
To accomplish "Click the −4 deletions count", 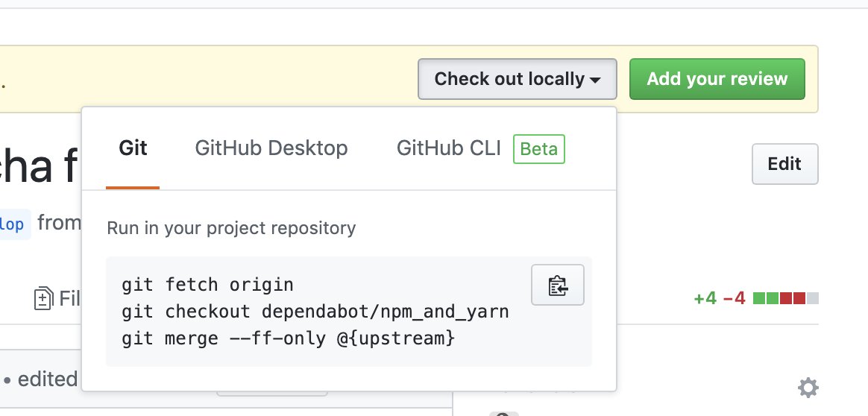I will click(x=734, y=299).
